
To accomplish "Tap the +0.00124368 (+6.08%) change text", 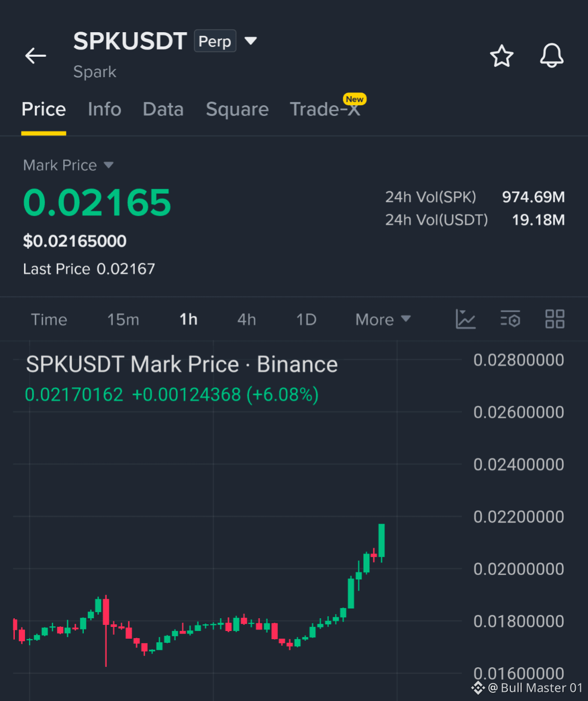I will 225,394.
